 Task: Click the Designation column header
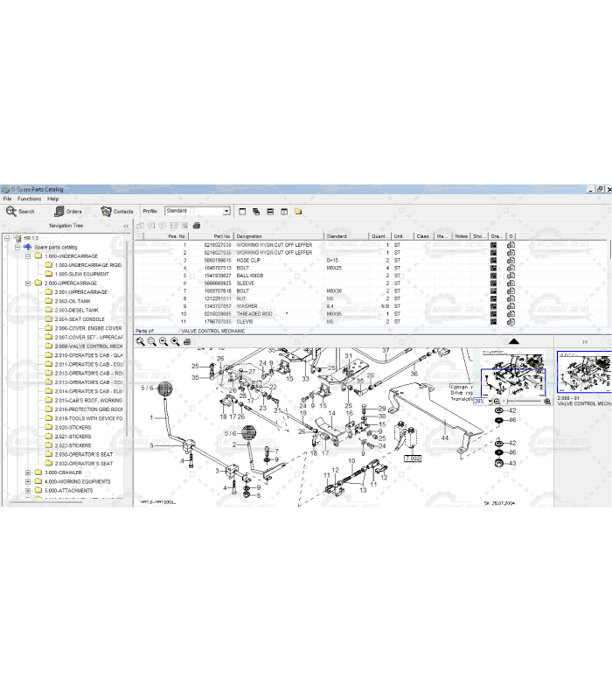click(249, 236)
